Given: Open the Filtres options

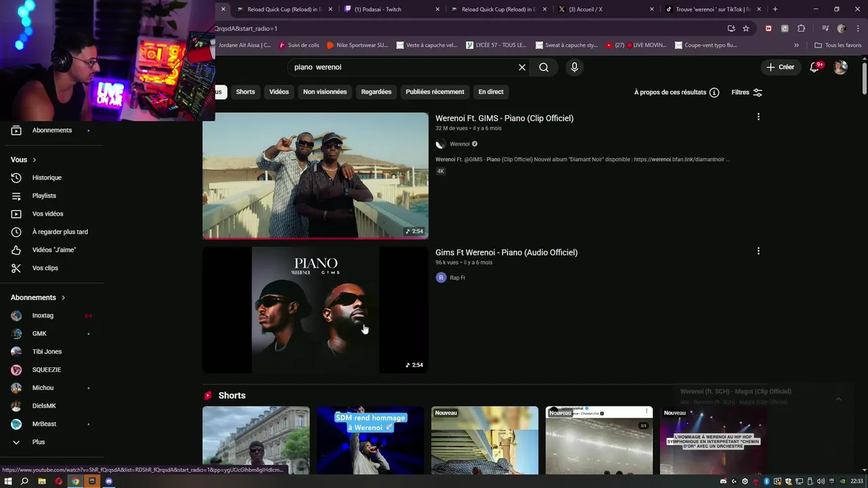Looking at the screenshot, I should click(x=747, y=92).
